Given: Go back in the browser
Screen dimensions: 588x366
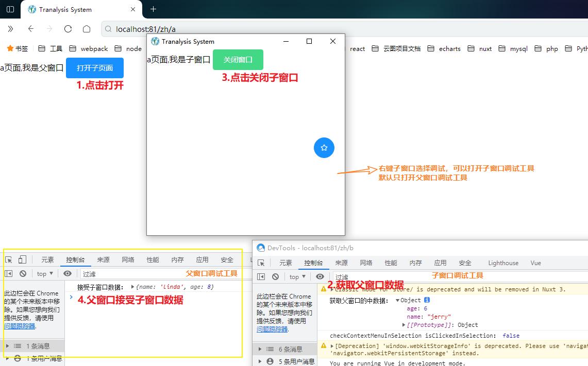Looking at the screenshot, I should [x=31, y=29].
